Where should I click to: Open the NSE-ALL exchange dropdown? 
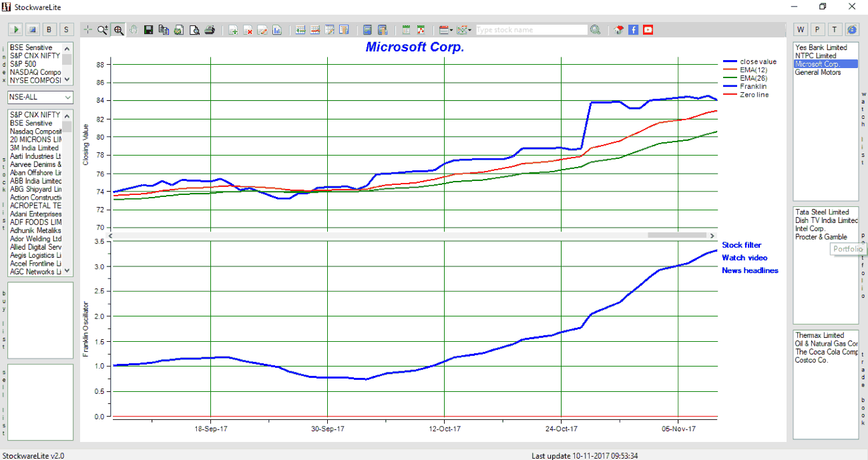pyautogui.click(x=40, y=97)
